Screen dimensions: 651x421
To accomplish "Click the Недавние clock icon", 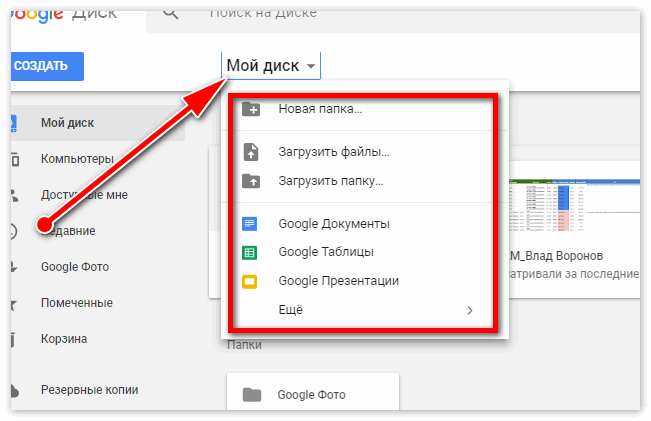I will point(13,231).
